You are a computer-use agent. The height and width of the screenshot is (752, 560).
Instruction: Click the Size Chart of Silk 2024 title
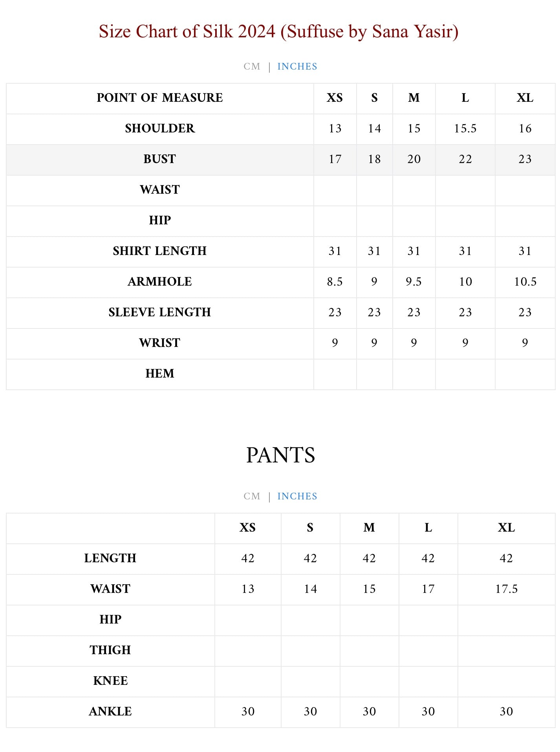click(278, 31)
